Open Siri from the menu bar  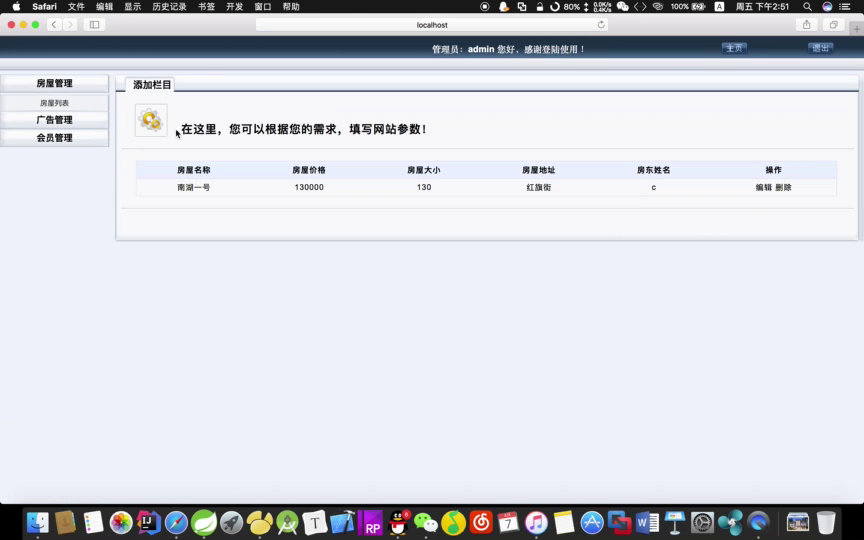(x=827, y=7)
